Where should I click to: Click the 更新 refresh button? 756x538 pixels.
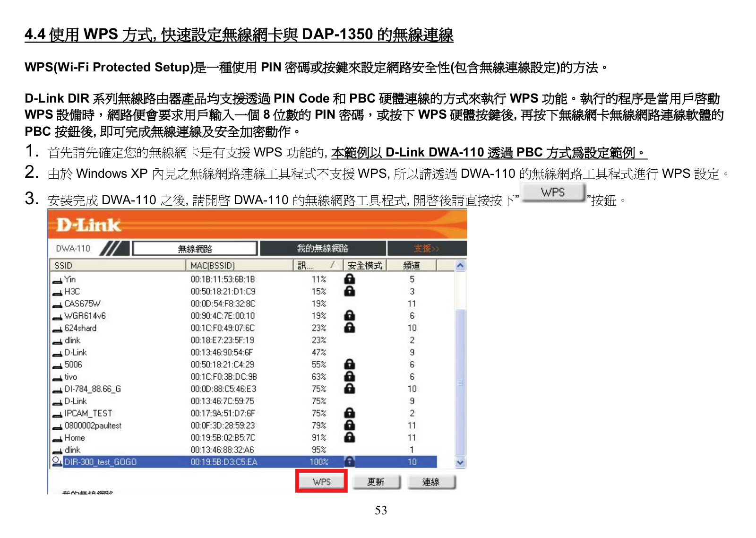pyautogui.click(x=376, y=482)
